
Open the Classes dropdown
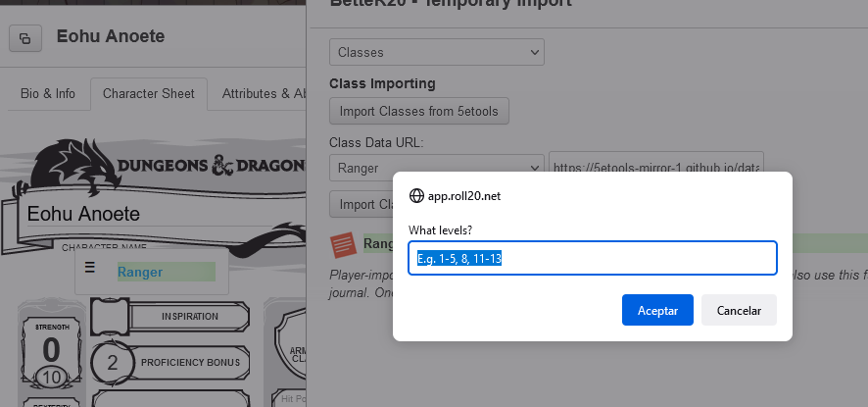point(437,52)
